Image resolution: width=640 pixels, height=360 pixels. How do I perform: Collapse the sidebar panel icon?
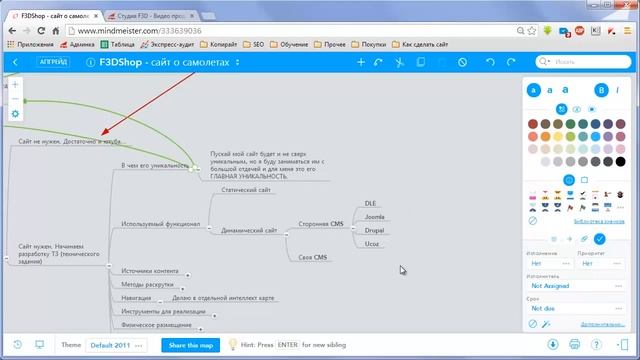click(623, 345)
